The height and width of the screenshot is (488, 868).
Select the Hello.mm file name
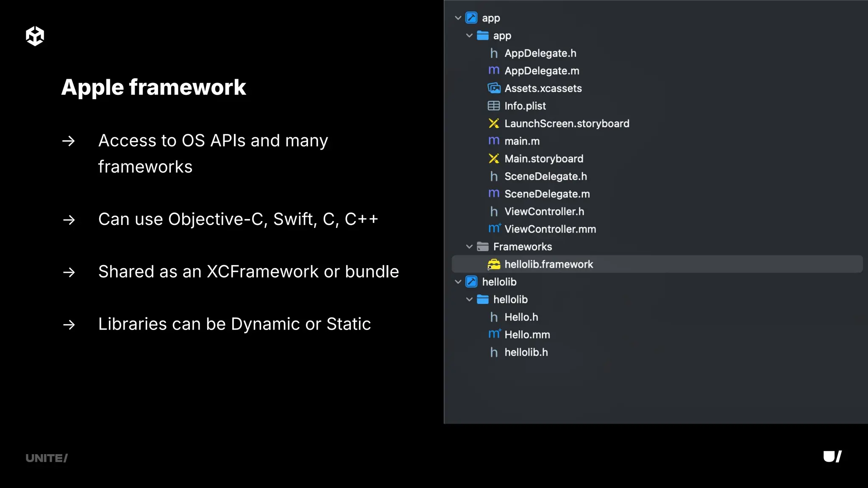pyautogui.click(x=527, y=335)
